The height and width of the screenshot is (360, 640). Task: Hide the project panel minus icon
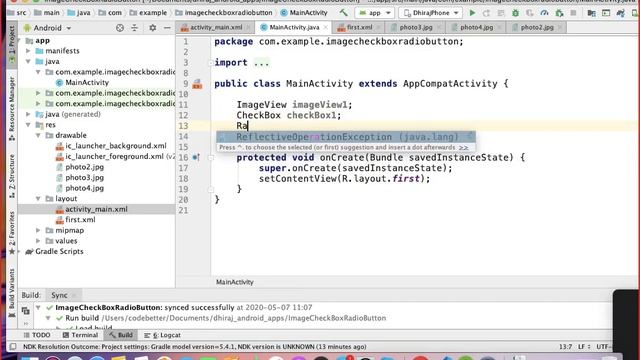pos(167,28)
